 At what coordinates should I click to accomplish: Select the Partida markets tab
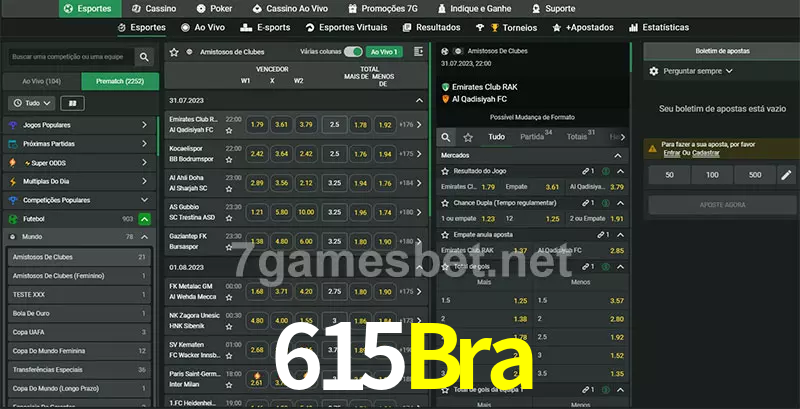(x=536, y=136)
